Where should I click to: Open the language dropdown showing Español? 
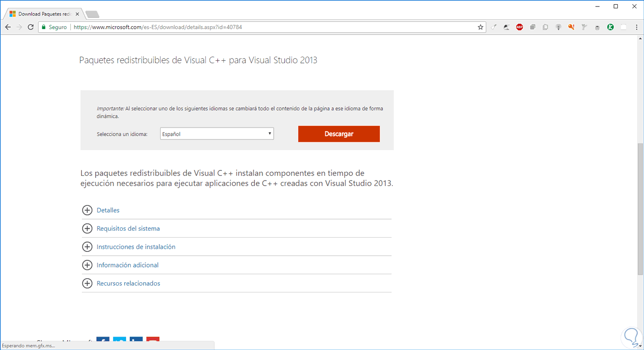[217, 134]
